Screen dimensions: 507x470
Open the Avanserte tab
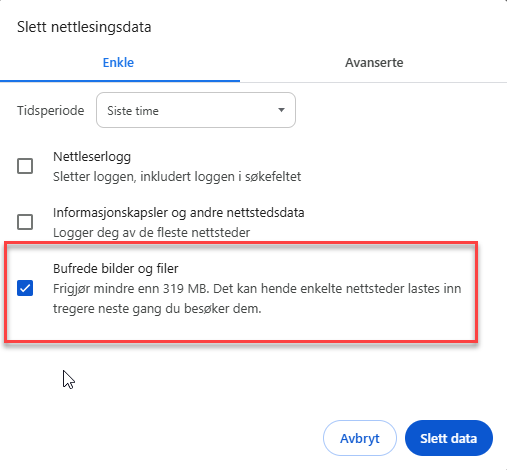pos(374,63)
